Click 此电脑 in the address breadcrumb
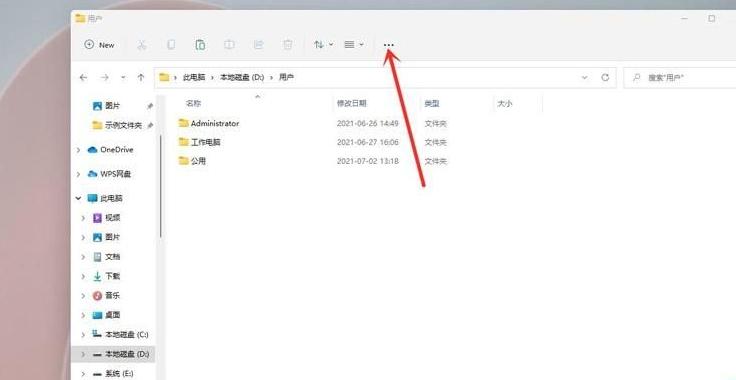This screenshot has width=736, height=380. (x=194, y=77)
